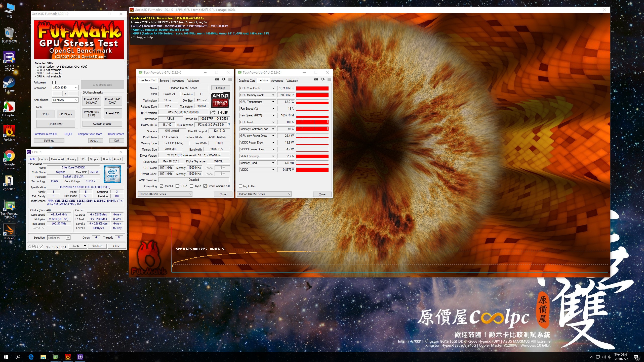
Task: Open GPU selector dropdown in Sensors GPU-Z
Action: [264, 194]
